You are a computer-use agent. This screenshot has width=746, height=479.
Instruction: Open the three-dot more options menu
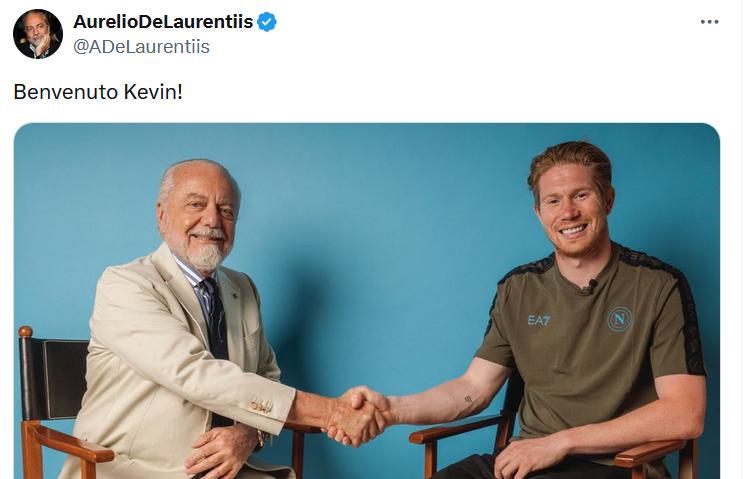(709, 22)
